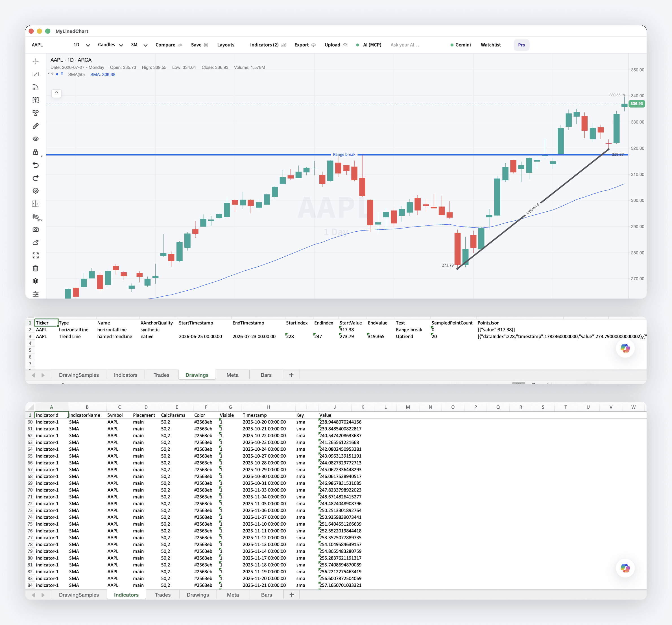672x625 pixels.
Task: Click the AI (MCP) option
Action: click(369, 45)
